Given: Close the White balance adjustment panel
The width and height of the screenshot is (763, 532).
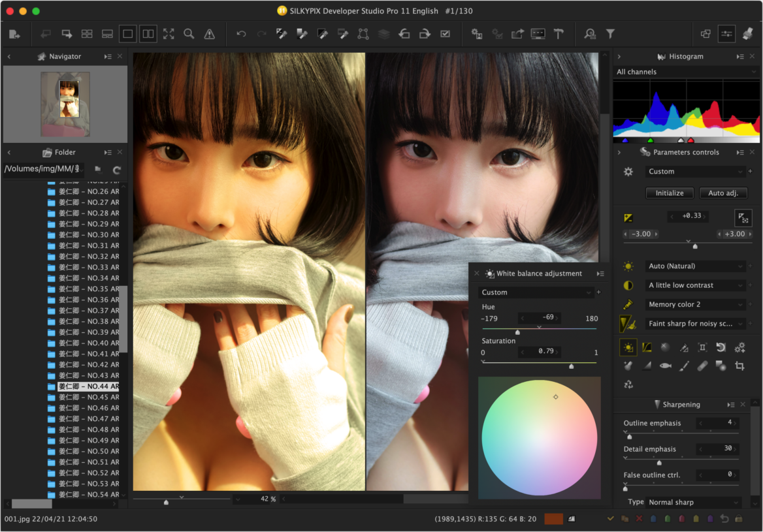Looking at the screenshot, I should coord(477,274).
